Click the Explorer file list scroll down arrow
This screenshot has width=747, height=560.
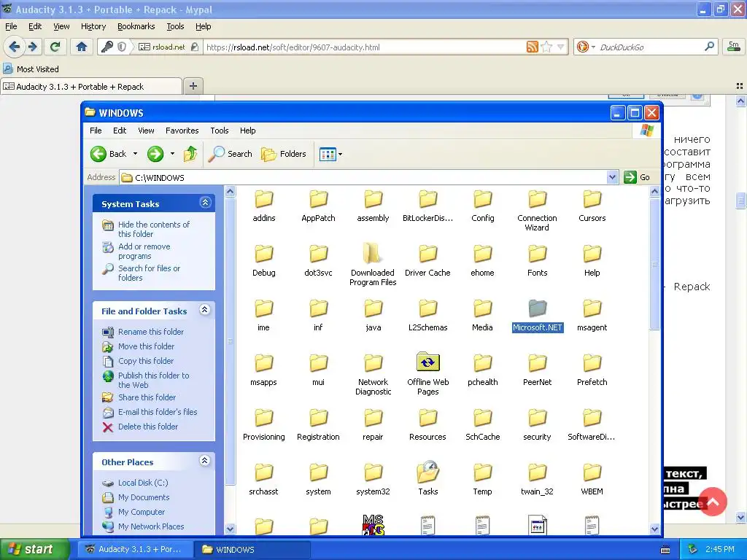pyautogui.click(x=654, y=529)
